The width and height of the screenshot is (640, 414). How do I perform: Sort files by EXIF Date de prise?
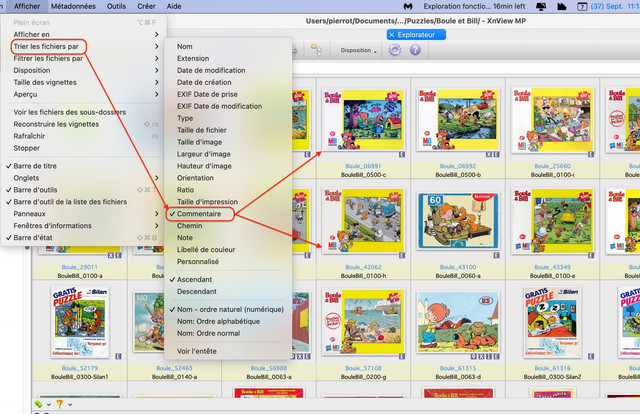click(207, 94)
